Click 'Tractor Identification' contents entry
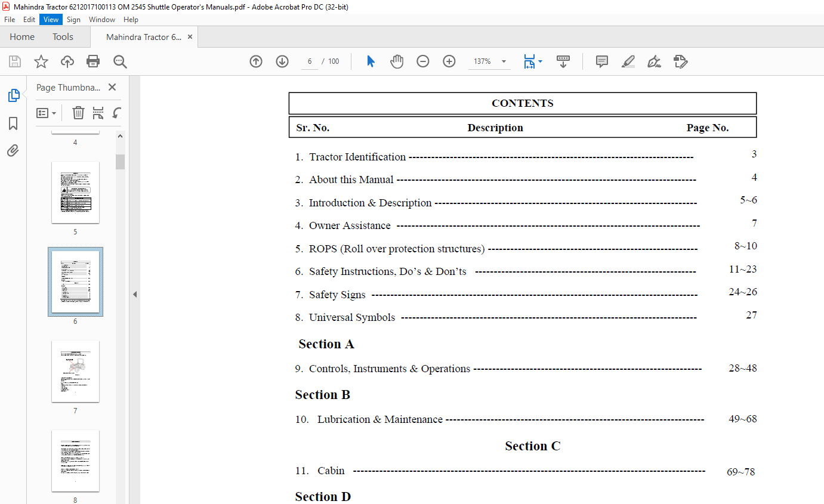 [x=357, y=157]
